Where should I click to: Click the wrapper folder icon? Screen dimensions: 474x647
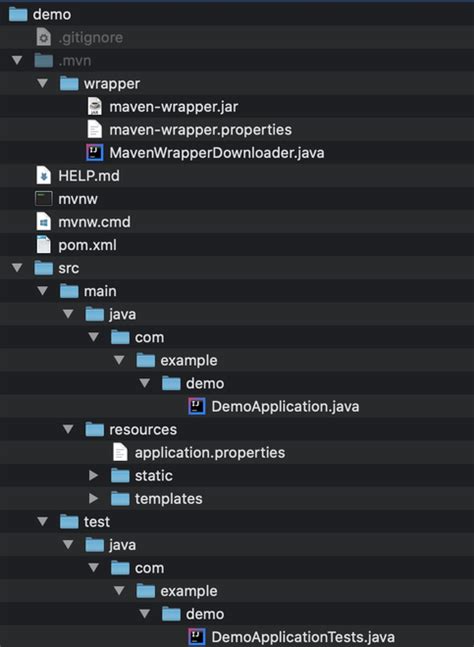[69, 83]
